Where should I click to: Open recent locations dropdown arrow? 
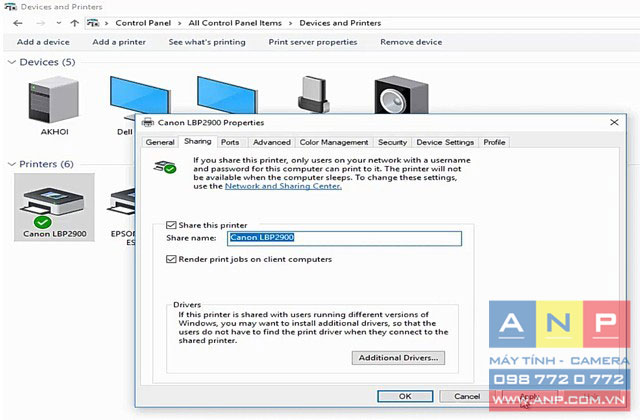pos(59,23)
